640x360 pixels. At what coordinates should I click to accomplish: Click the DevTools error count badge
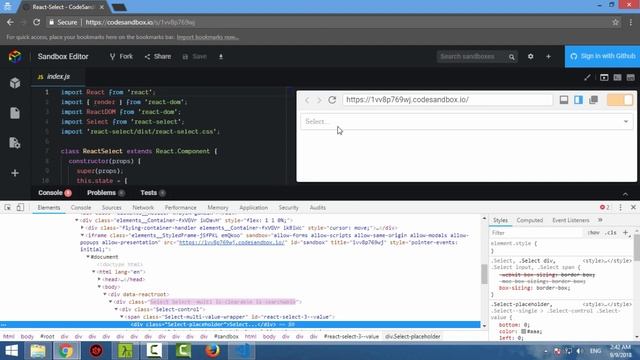tap(605, 207)
